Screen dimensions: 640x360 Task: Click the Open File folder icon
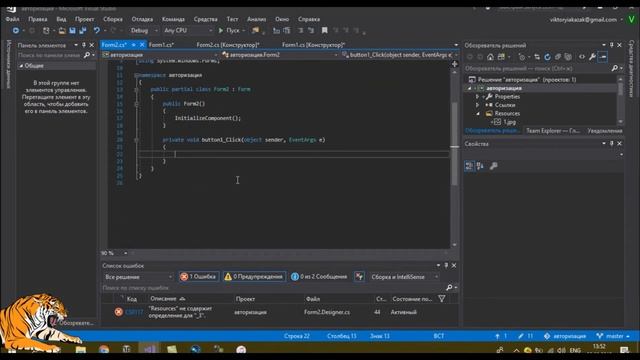[x=62, y=31]
